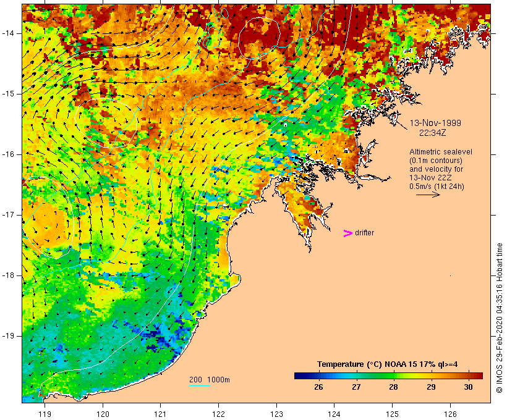
Task: Click the longitude axis label 123
Action: (276, 414)
